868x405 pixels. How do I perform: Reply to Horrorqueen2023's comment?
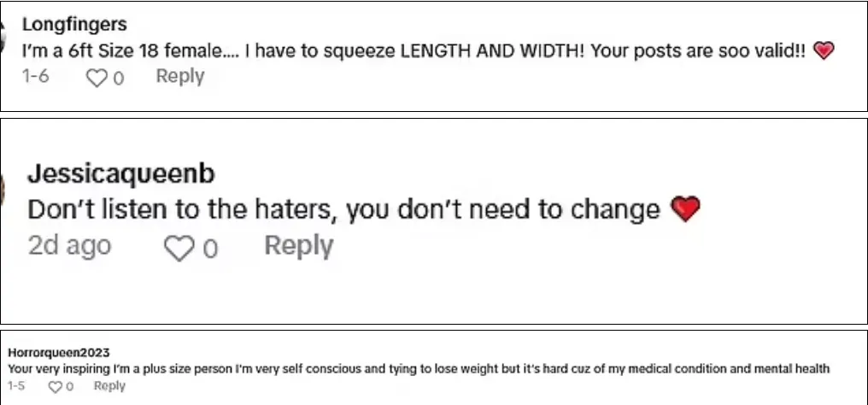[109, 385]
